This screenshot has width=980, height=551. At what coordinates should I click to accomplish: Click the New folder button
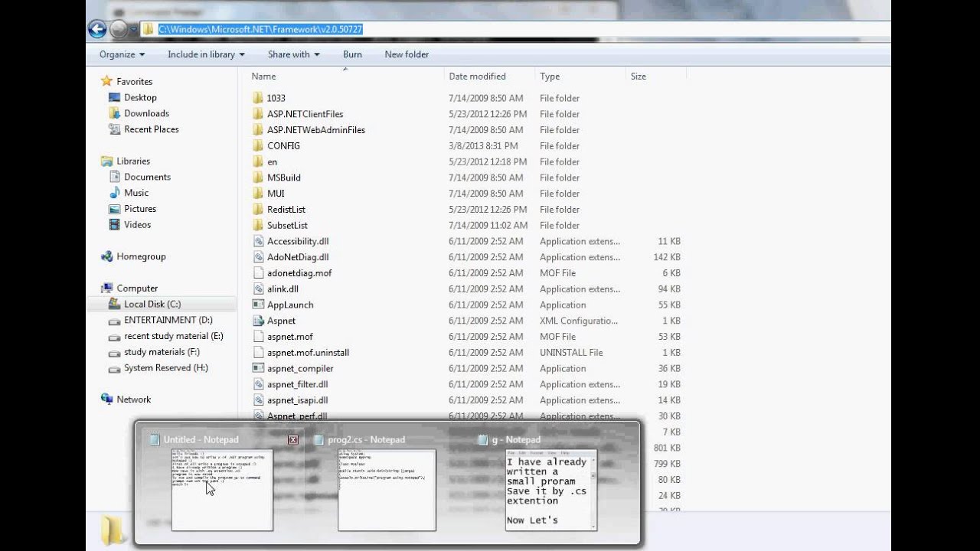tap(407, 54)
